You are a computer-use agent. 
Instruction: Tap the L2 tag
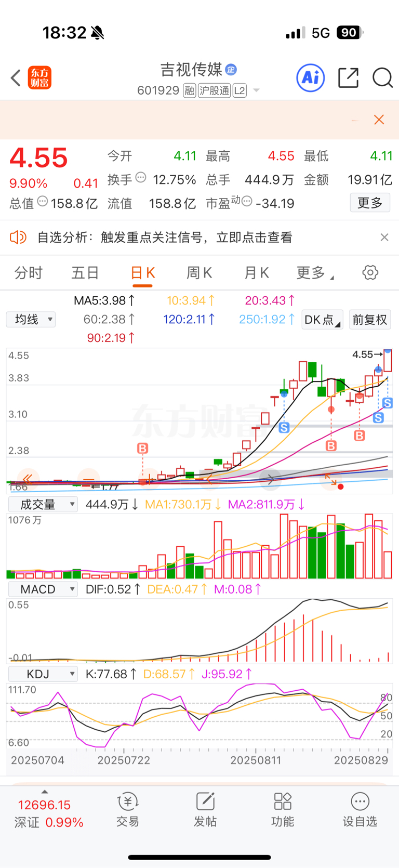point(240,91)
